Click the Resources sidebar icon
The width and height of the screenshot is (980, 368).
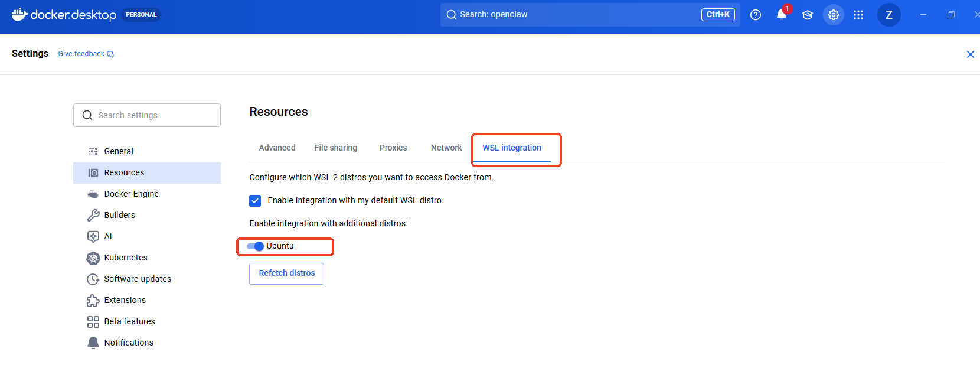(93, 172)
